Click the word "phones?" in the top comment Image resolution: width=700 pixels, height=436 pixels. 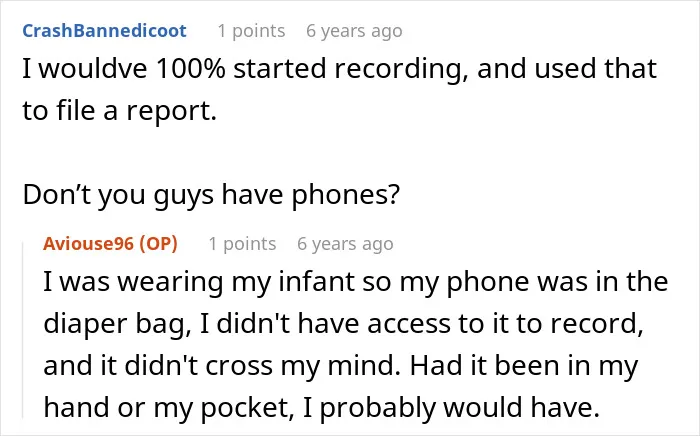pos(346,195)
